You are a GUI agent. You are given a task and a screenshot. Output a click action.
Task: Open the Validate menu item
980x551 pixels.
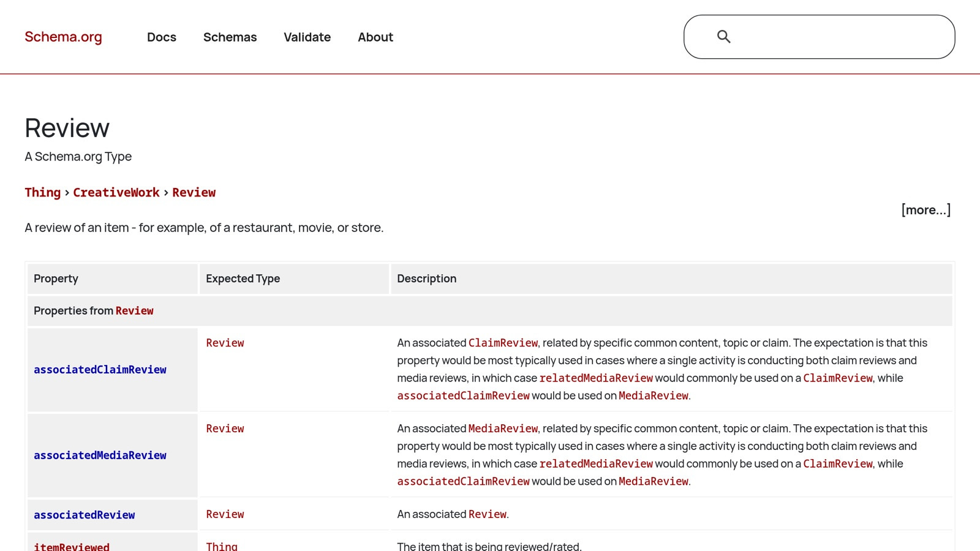tap(307, 37)
